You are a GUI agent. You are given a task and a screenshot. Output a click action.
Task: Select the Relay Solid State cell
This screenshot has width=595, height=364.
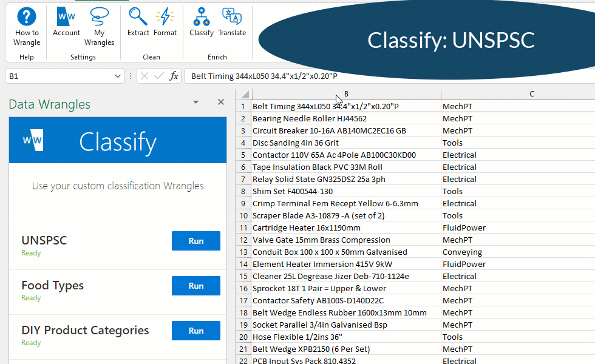pos(346,180)
